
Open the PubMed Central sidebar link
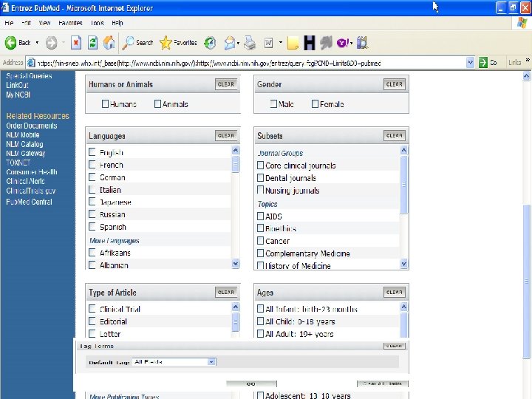click(x=29, y=202)
